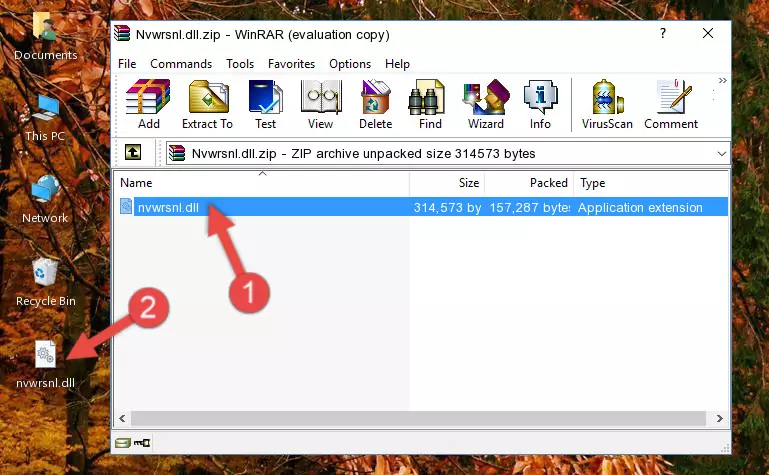Image resolution: width=769 pixels, height=475 pixels.
Task: Select the This PC desktop icon
Action: [x=45, y=118]
